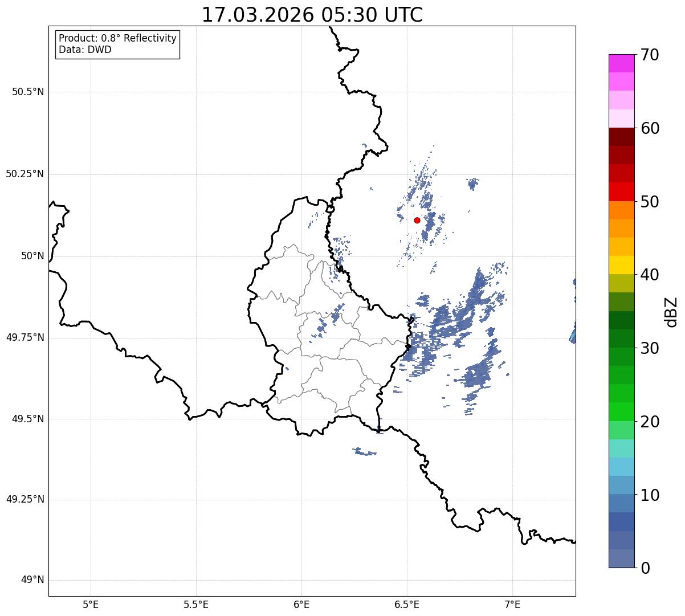Click the colorbar 60 tick label
The height and width of the screenshot is (616, 685).
pyautogui.click(x=650, y=128)
